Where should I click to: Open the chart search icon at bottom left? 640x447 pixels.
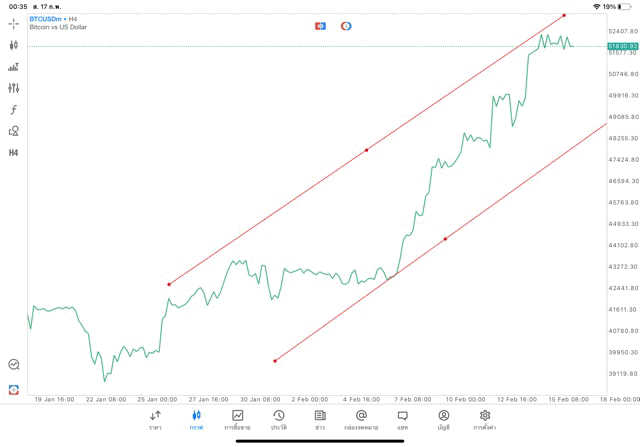(x=14, y=365)
